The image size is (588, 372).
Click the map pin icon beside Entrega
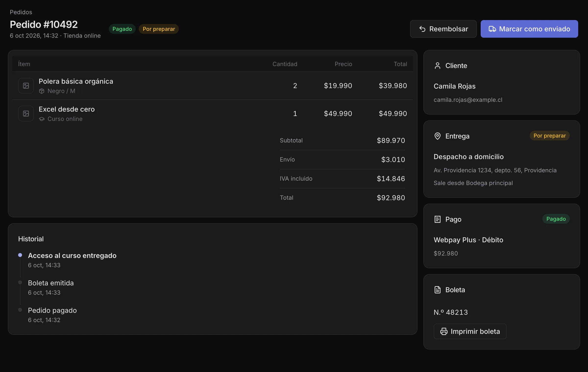pyautogui.click(x=437, y=136)
